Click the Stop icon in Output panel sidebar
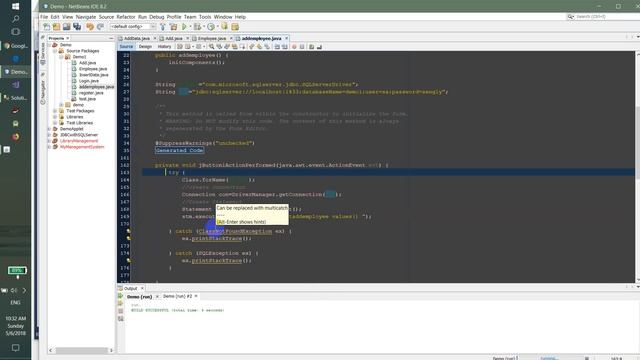This screenshot has width=640, height=360. [x=120, y=311]
